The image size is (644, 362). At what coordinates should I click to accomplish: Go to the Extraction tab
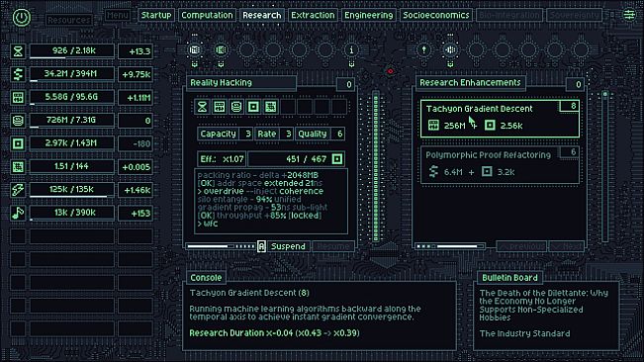tap(313, 15)
